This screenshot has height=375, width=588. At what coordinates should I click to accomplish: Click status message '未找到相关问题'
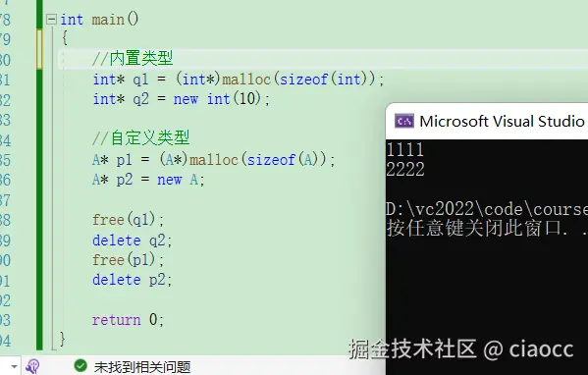point(142,367)
